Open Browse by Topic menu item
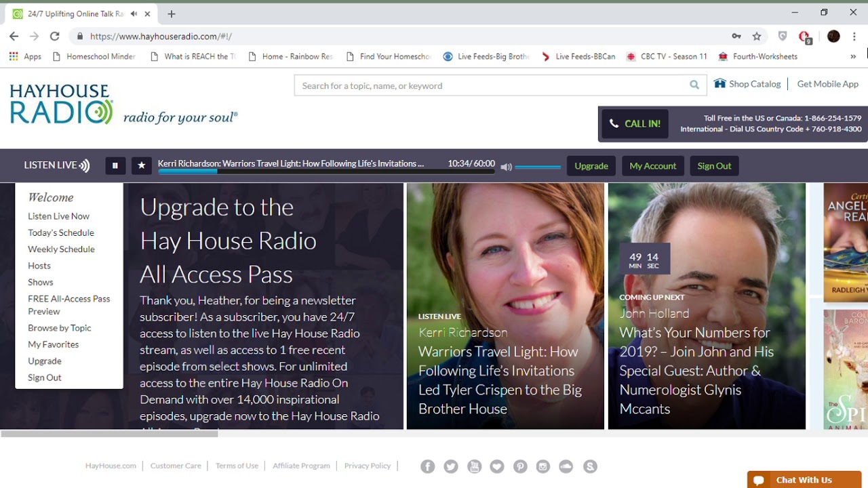 [x=60, y=328]
